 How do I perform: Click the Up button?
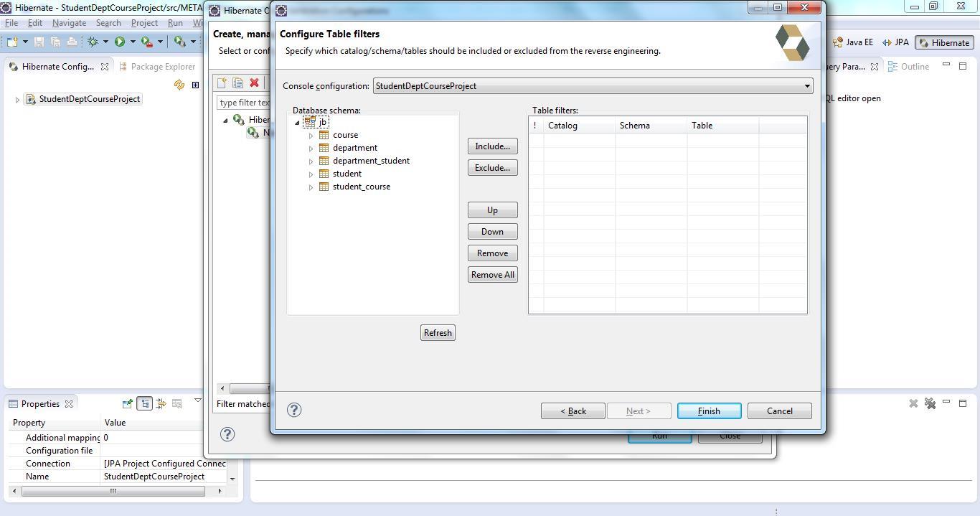click(492, 210)
